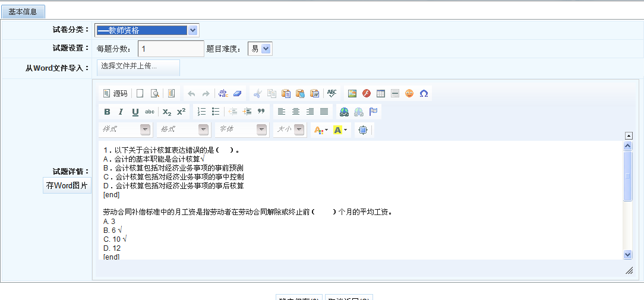Open the 题目难度 difficulty dropdown
This screenshot has width=644, height=300.
click(x=260, y=49)
